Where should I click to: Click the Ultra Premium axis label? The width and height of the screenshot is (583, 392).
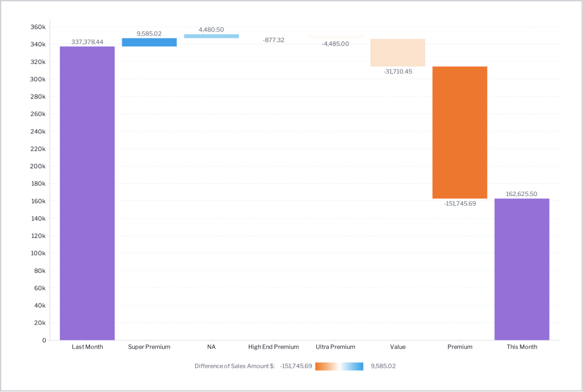tap(336, 347)
